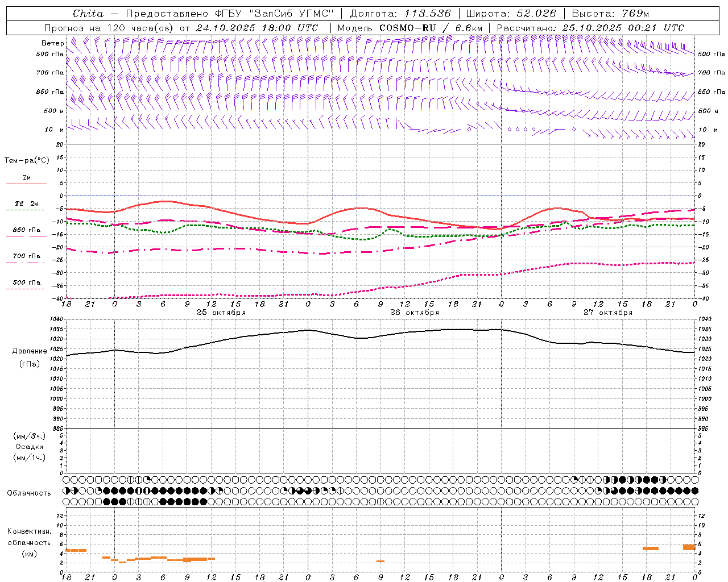Click the text 'Предоставлено ФГБУ "ЗапСиб УГМС"'

click(x=229, y=14)
